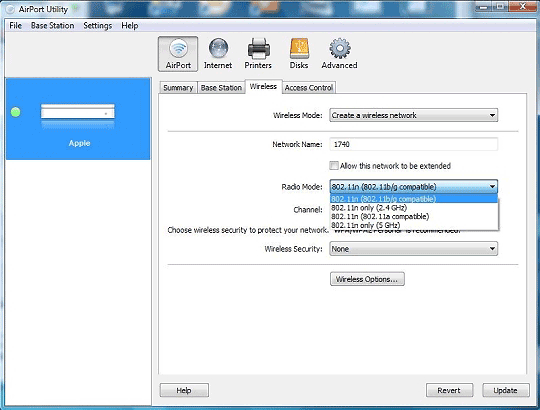The height and width of the screenshot is (410, 540).
Task: Choose 802.11n only (5 GHz) option
Action: coord(414,225)
